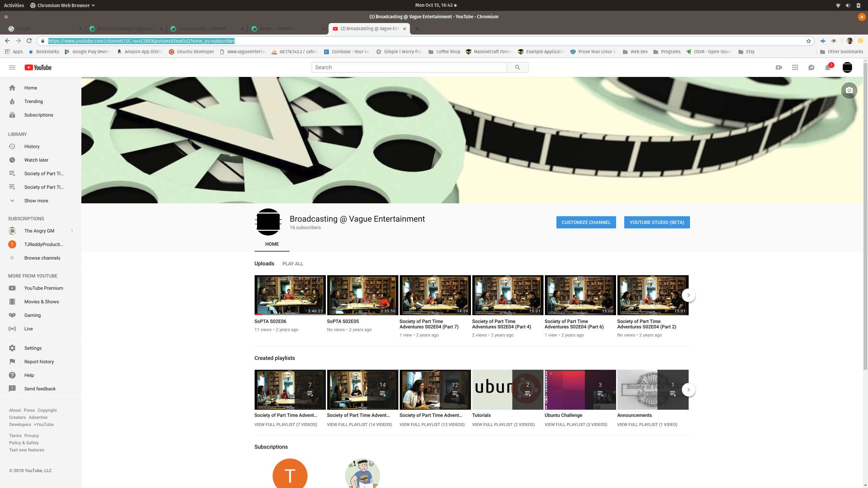Open the upload video camera icon
The height and width of the screenshot is (488, 868).
779,67
